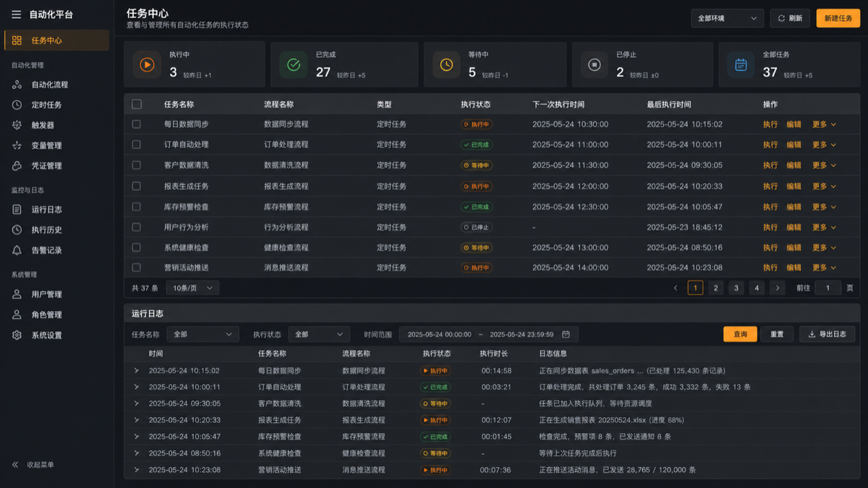Expand the 10:15:02 每日数据同步 log row

[136, 370]
